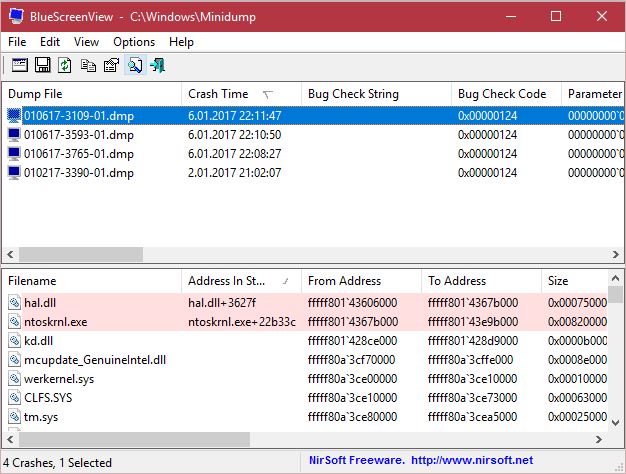Image resolution: width=626 pixels, height=474 pixels.
Task: Click the mcupdate_GenuineIntel.dll file icon
Action: click(x=14, y=360)
